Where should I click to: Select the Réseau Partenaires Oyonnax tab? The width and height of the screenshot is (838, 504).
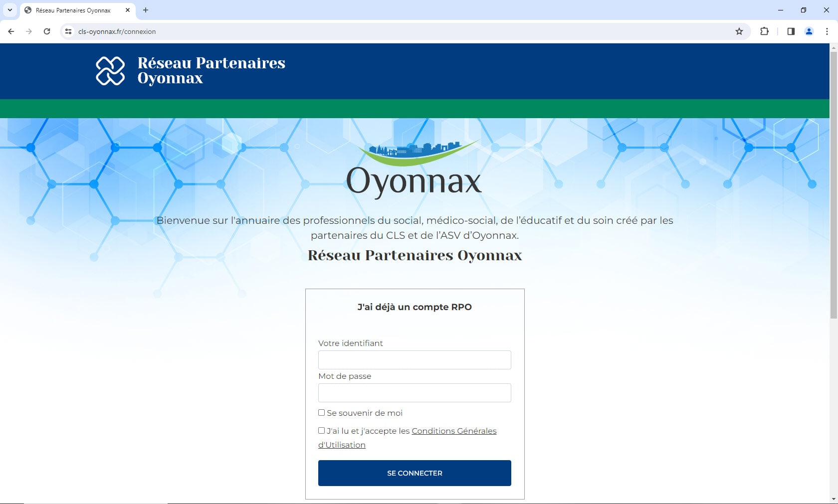tap(73, 10)
